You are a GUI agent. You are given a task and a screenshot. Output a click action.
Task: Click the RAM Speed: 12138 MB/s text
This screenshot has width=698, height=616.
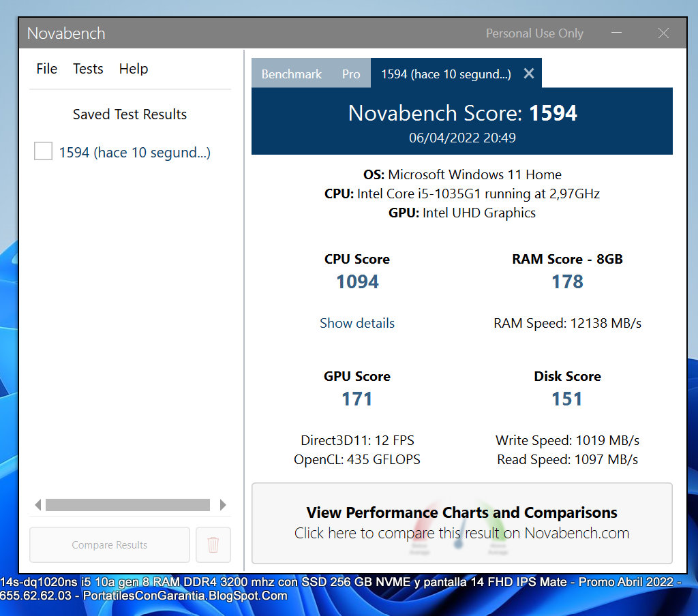tap(567, 323)
